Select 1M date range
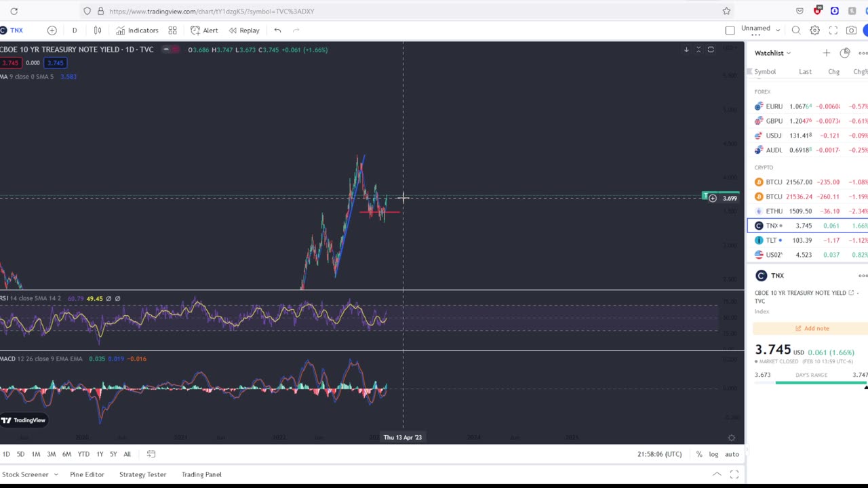Screen dimensions: 868x488 coord(36,454)
